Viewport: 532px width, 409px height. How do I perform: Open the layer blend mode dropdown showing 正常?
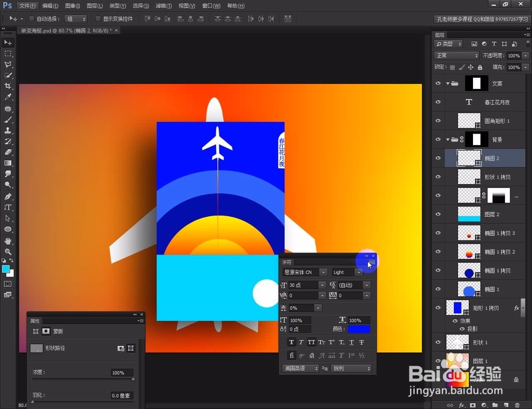pos(456,55)
